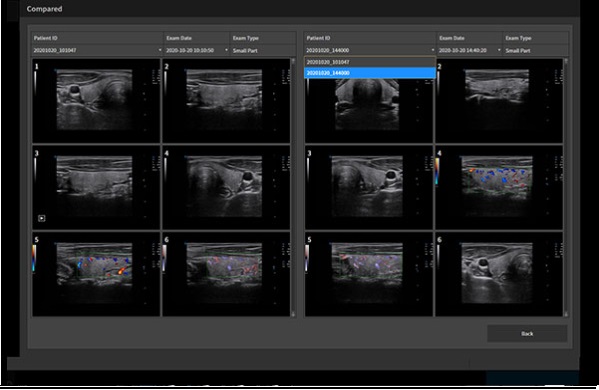The width and height of the screenshot is (599, 390).
Task: Click right image panel vertical scrollbar
Action: 566,187
